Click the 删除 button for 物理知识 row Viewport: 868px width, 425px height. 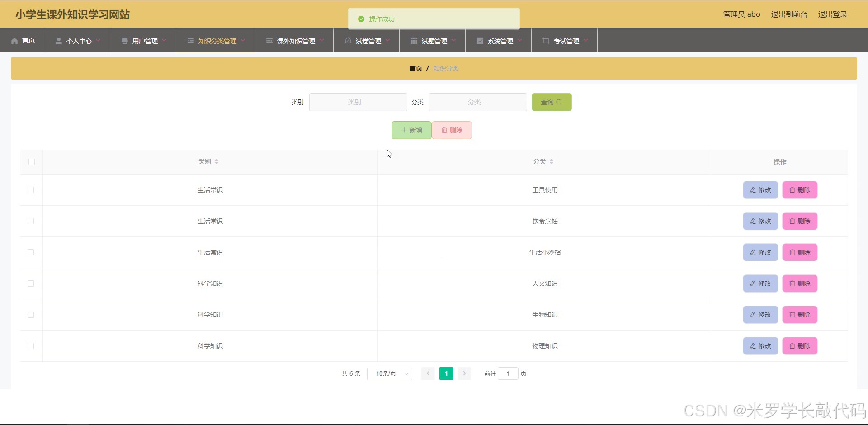[x=800, y=346]
